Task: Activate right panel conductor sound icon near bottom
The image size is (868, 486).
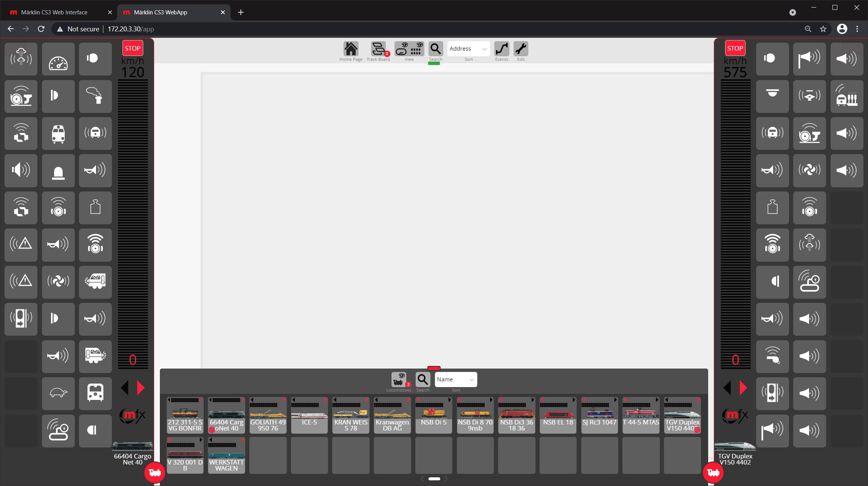Action: pos(772,356)
